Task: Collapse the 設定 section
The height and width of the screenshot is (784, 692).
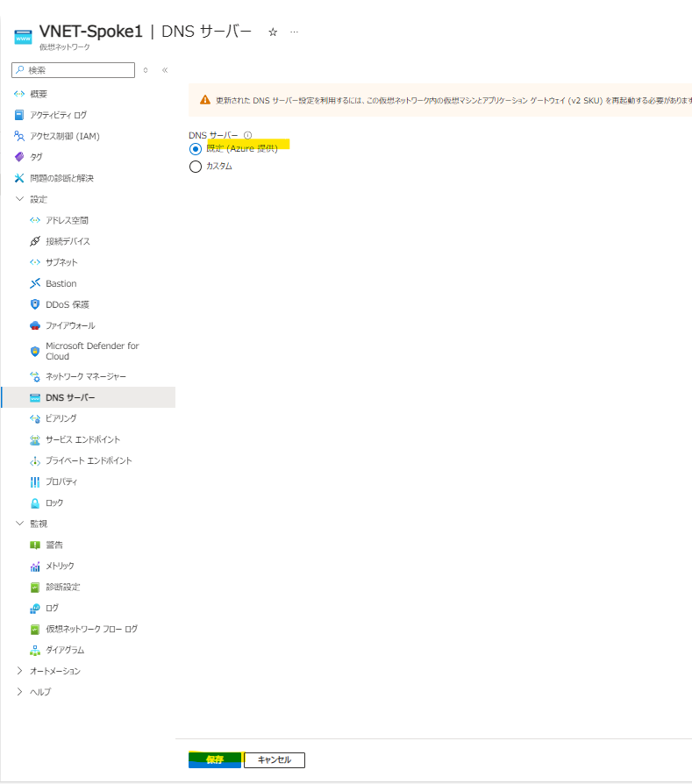Action: coord(19,199)
